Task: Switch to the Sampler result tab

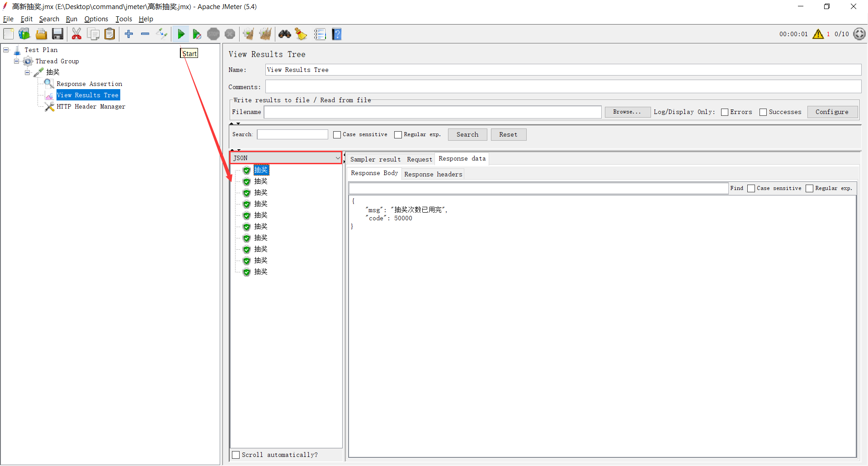Action: [375, 159]
